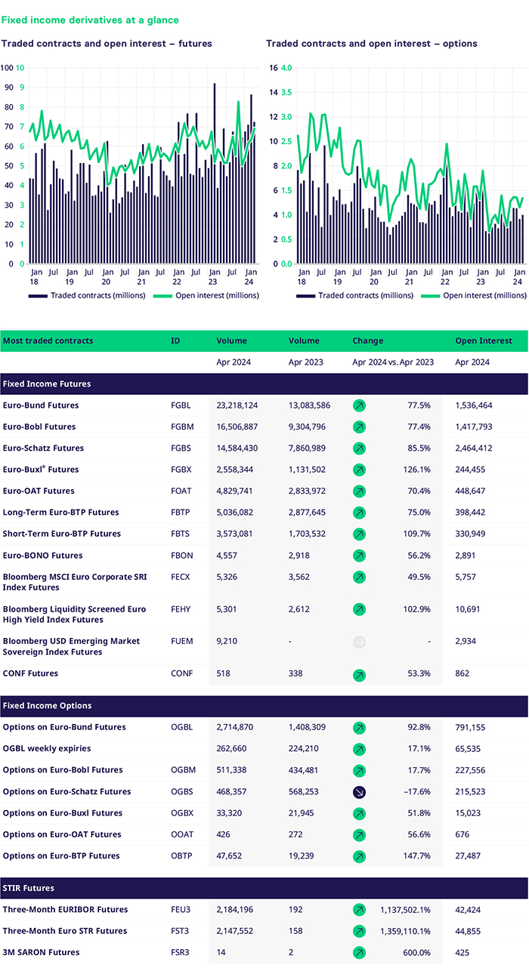
Task: Click the dark down-arrow for Options on Euro-Schatz
Action: pos(360,792)
